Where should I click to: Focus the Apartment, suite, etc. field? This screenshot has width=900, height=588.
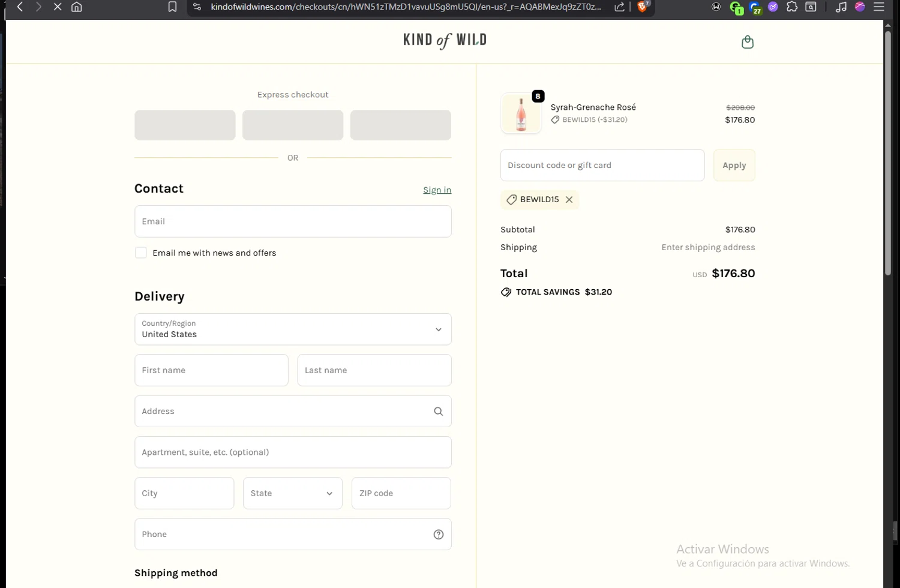pos(293,452)
